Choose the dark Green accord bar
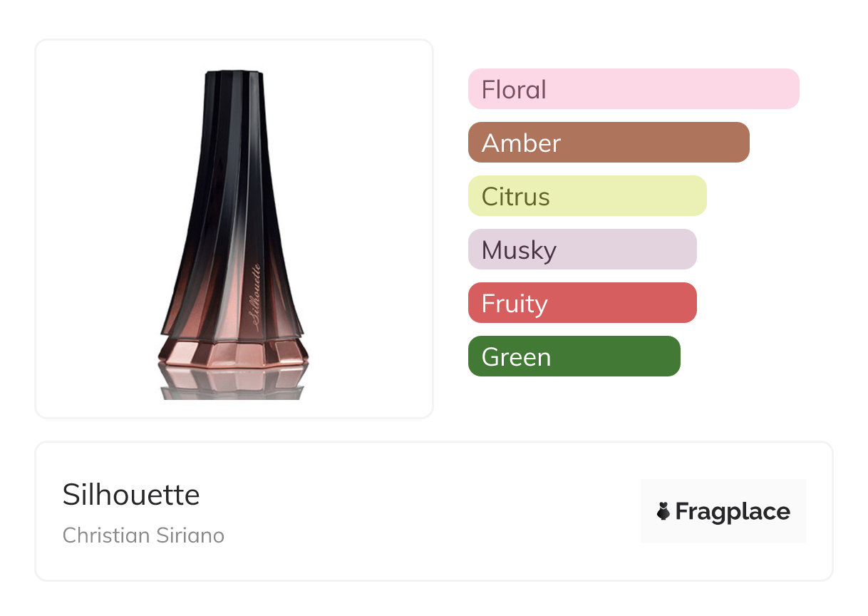 (x=574, y=356)
